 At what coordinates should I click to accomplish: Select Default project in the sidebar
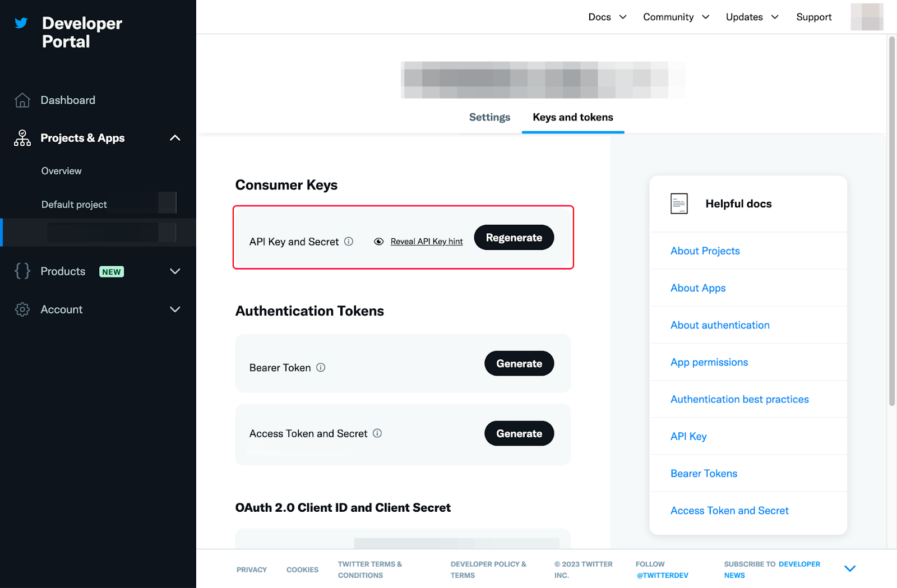pos(74,205)
